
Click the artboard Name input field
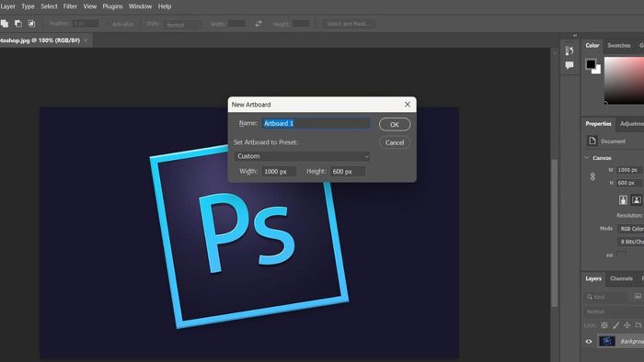[x=316, y=123]
